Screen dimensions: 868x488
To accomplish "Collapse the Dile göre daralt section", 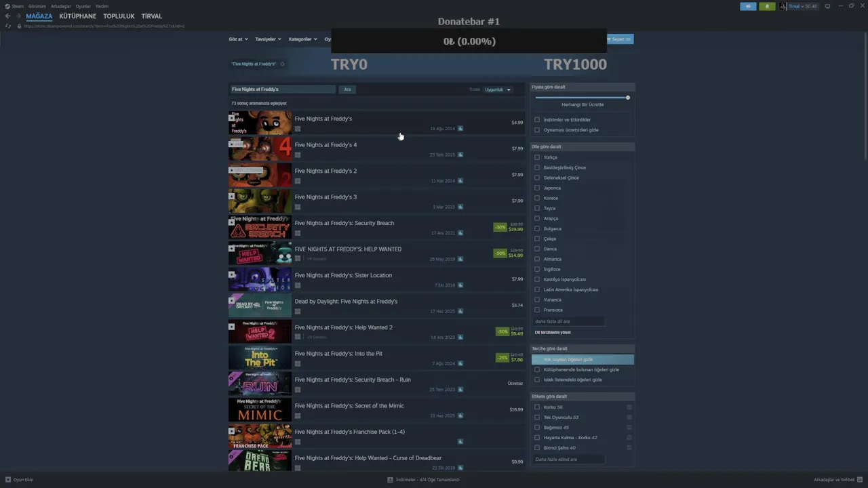I will (583, 146).
